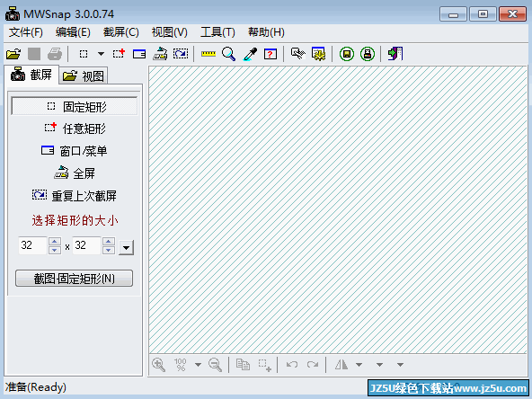Select the 重复上次截屏 option
This screenshot has width=532, height=399.
75,196
